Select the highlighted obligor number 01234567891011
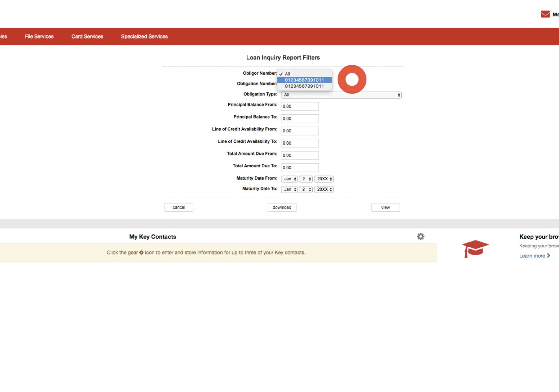Viewport: 559px width, 392px height. [x=304, y=80]
